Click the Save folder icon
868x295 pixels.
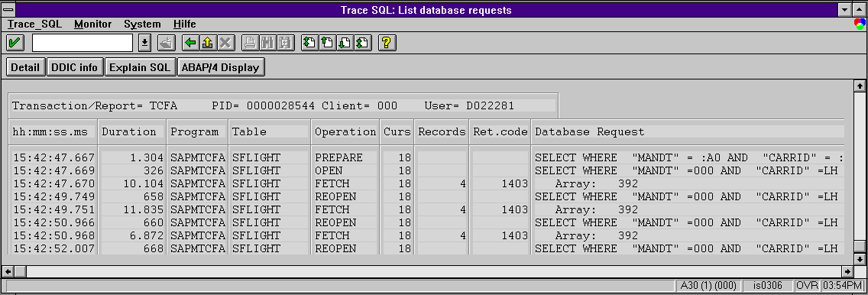pos(167,43)
